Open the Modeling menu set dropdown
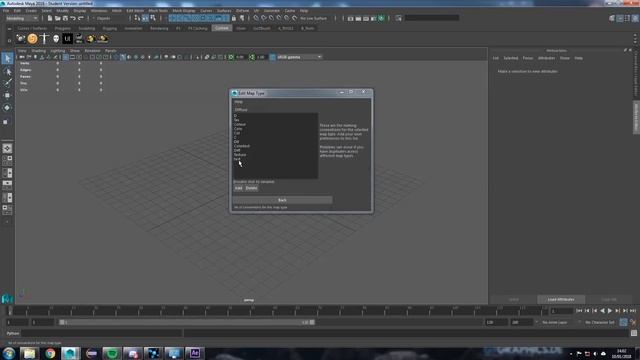This screenshot has width=640, height=360. [x=22, y=18]
